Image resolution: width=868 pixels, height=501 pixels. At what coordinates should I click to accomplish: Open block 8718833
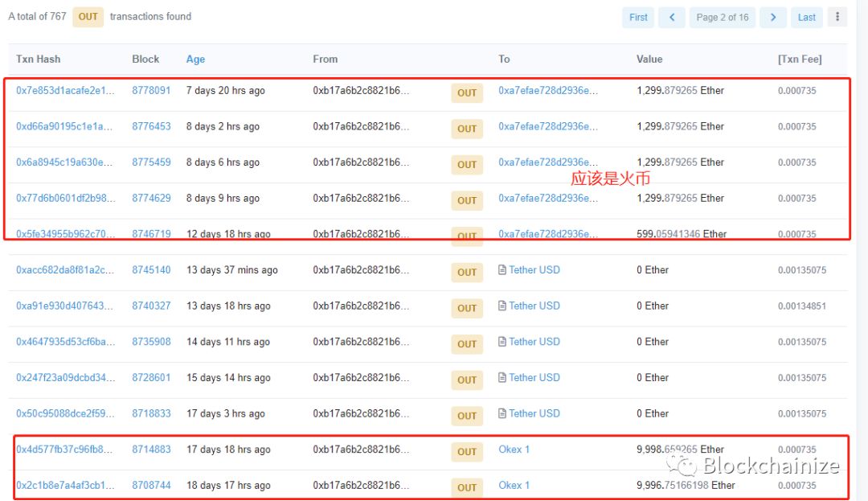(x=151, y=413)
